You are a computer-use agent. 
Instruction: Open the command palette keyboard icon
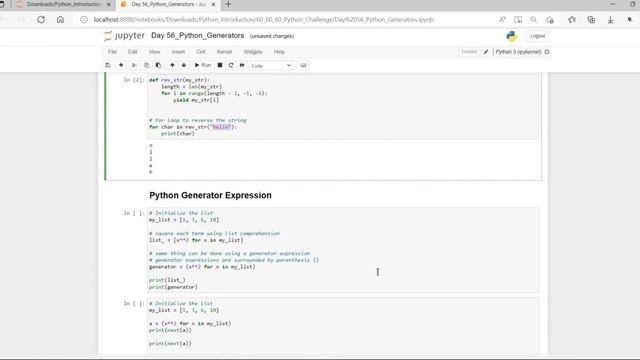[303, 65]
